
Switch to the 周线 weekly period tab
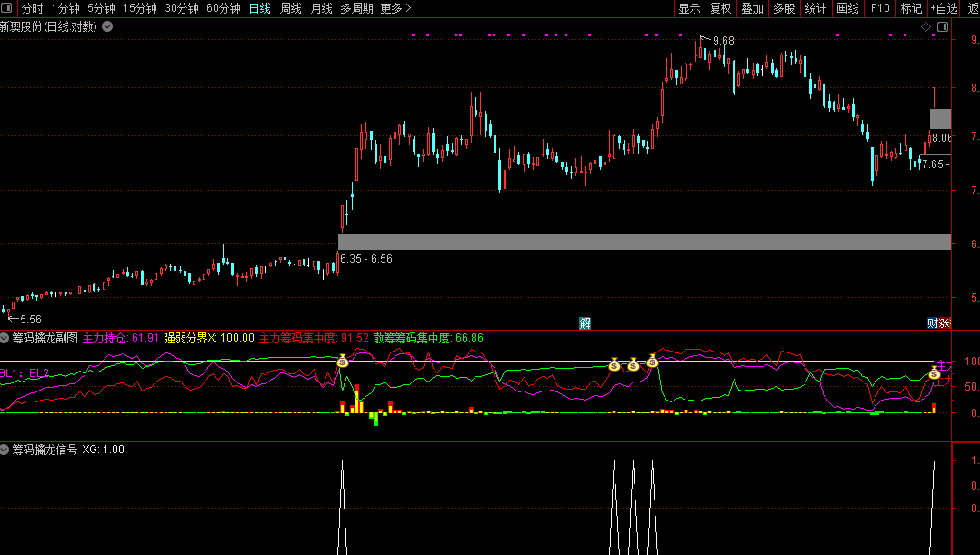point(291,9)
